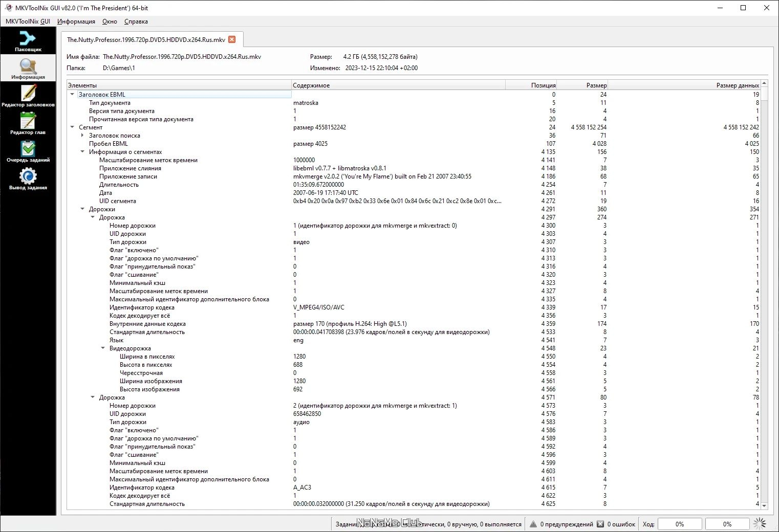Open the Редактор глав chapter editor

click(28, 124)
